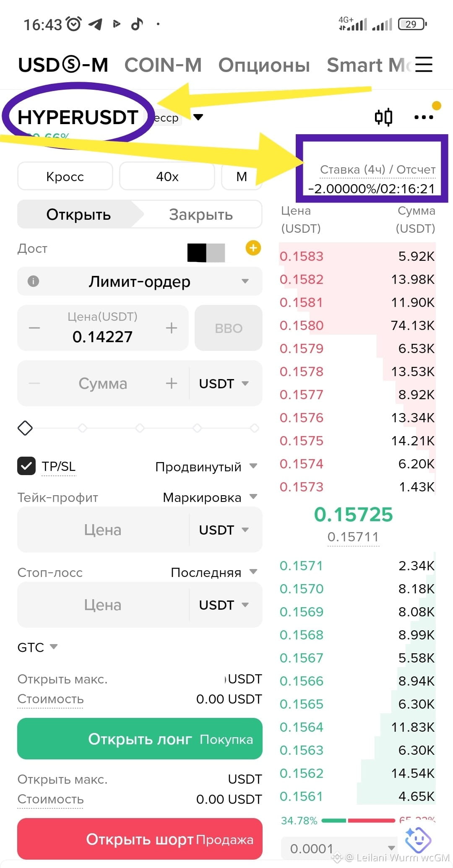Open the candlestick chart view icon

(383, 117)
